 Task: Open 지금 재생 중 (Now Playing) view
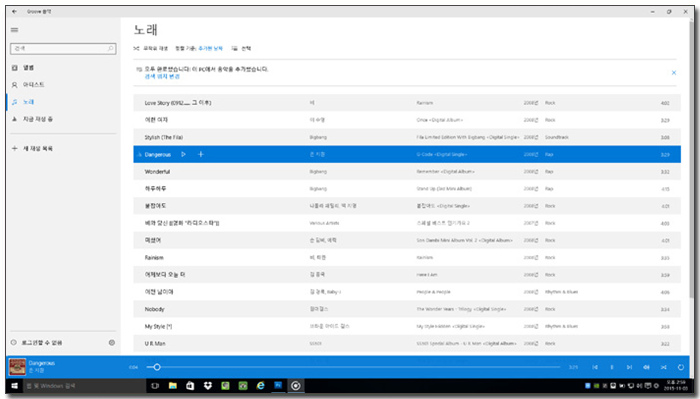pos(62,119)
